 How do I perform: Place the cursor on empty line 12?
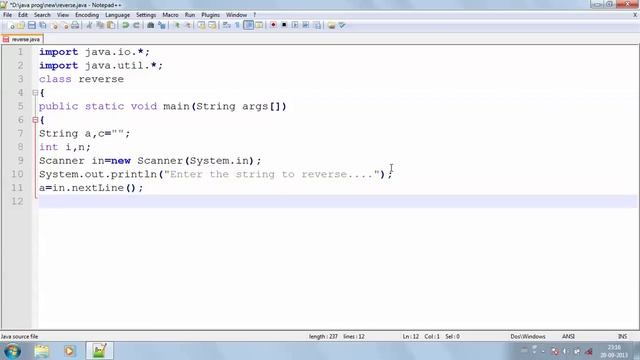coord(338,201)
